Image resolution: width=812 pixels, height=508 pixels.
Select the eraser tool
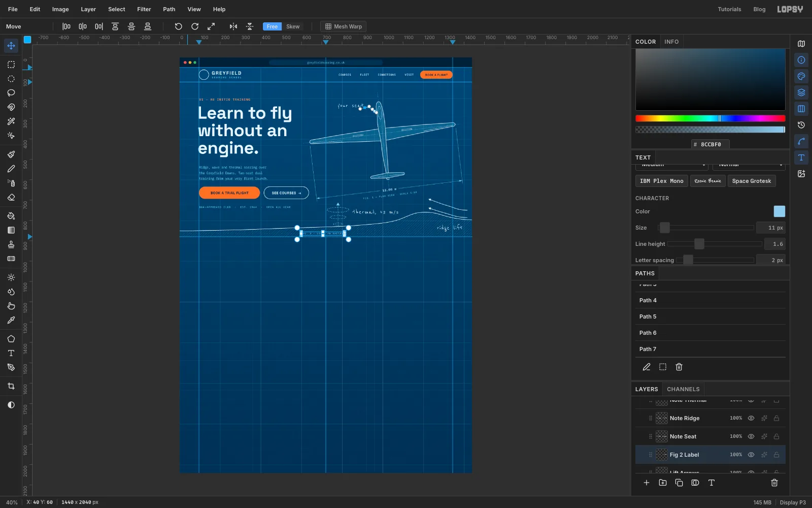[11, 197]
